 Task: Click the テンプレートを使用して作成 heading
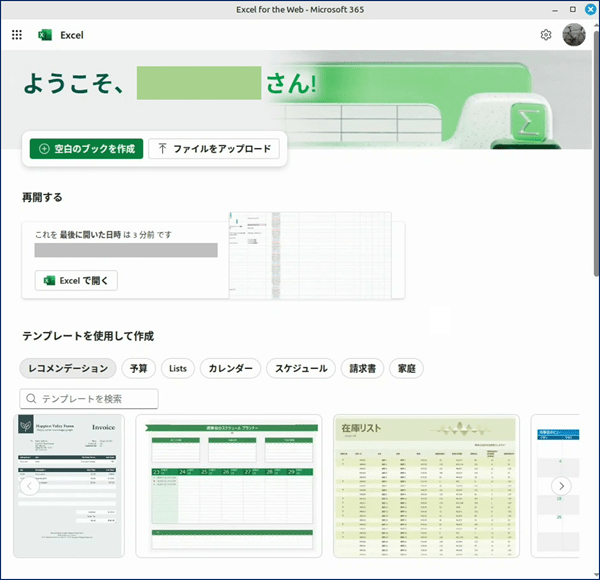tap(88, 336)
